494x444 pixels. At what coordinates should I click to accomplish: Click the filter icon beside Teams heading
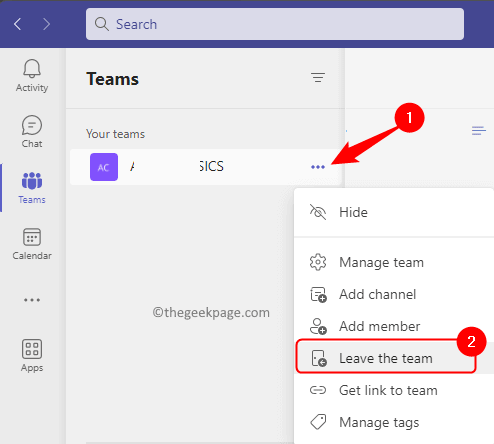pos(318,78)
